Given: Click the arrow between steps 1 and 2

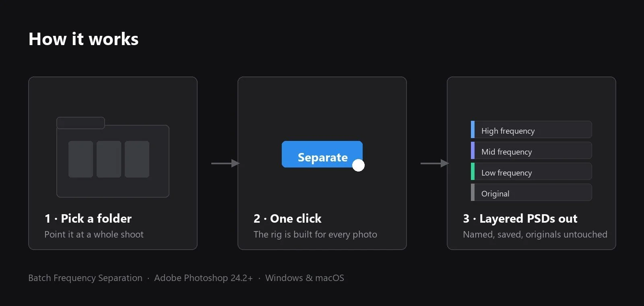Looking at the screenshot, I should pyautogui.click(x=225, y=163).
